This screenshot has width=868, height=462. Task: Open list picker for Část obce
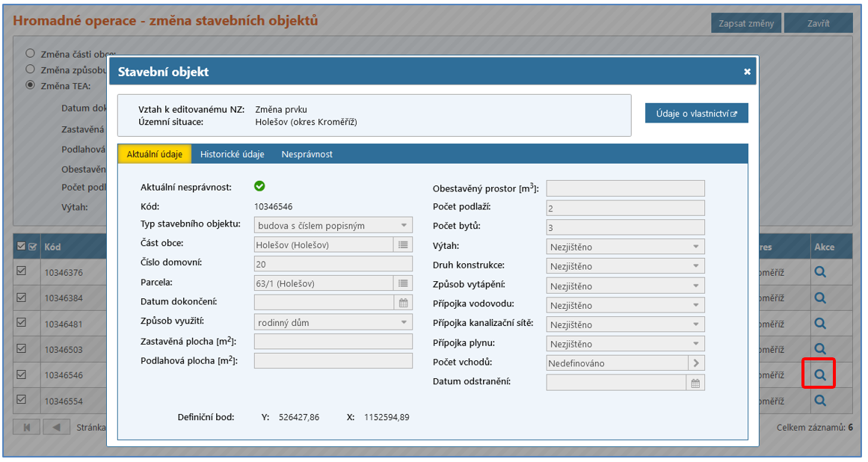[x=404, y=244]
